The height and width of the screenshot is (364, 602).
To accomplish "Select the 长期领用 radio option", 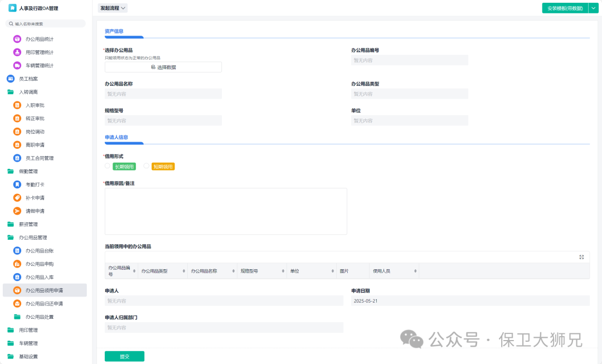I will (108, 166).
